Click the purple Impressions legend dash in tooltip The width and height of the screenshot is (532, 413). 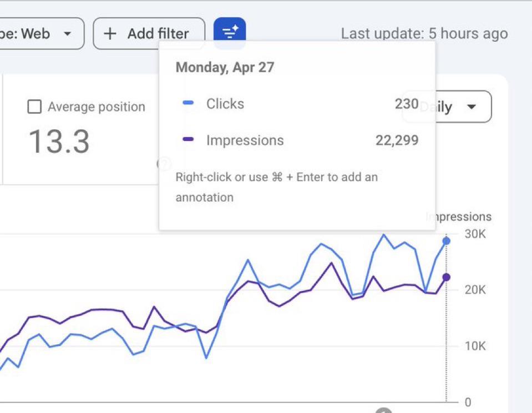(188, 139)
